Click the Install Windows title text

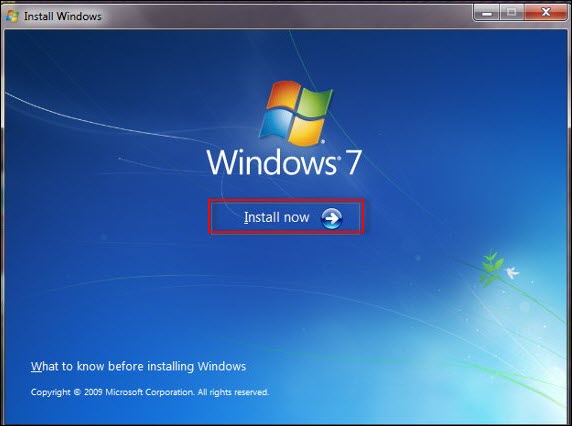point(63,16)
